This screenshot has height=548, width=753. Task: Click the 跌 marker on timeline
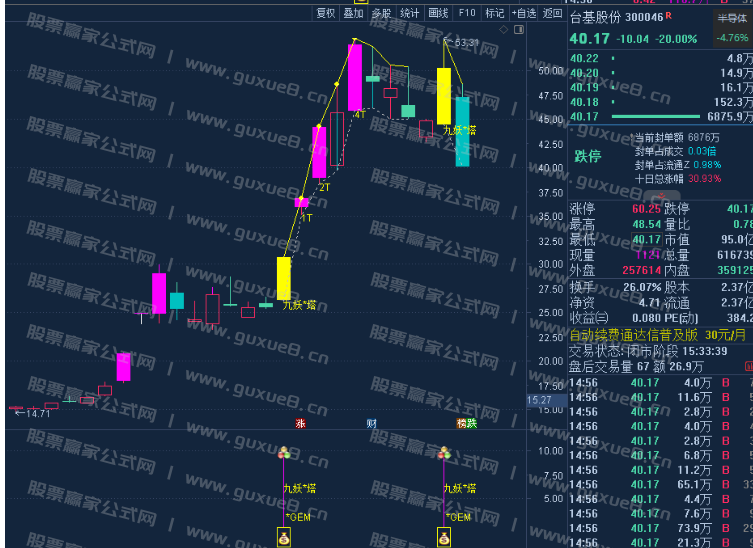(x=472, y=423)
